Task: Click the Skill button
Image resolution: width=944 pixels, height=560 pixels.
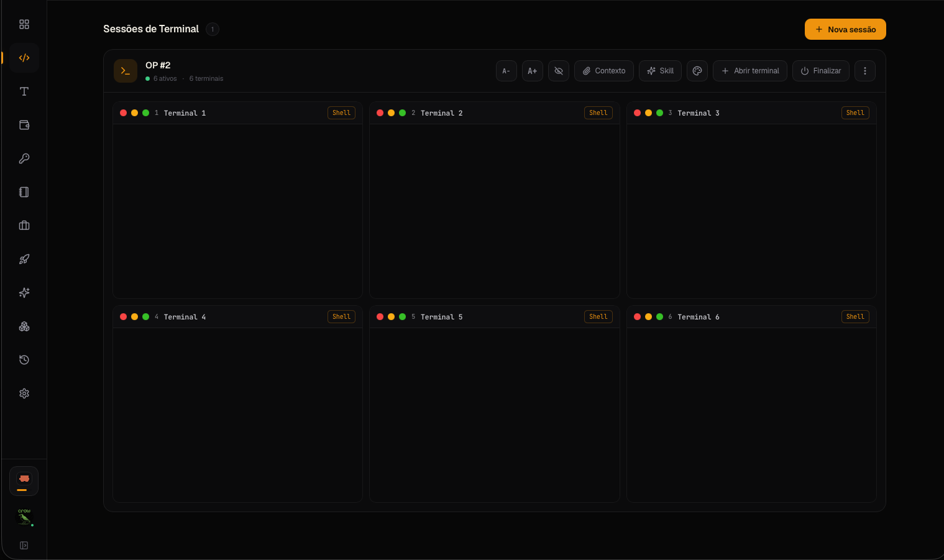Action: [x=661, y=71]
